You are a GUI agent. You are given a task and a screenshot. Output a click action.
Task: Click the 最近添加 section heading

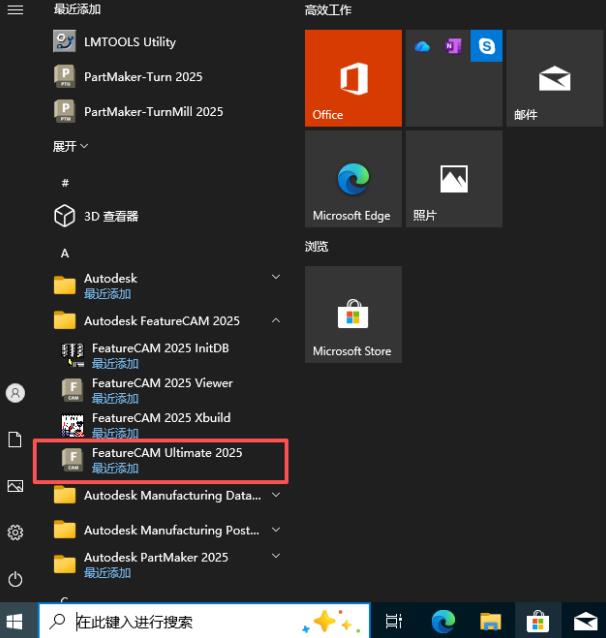[x=77, y=9]
